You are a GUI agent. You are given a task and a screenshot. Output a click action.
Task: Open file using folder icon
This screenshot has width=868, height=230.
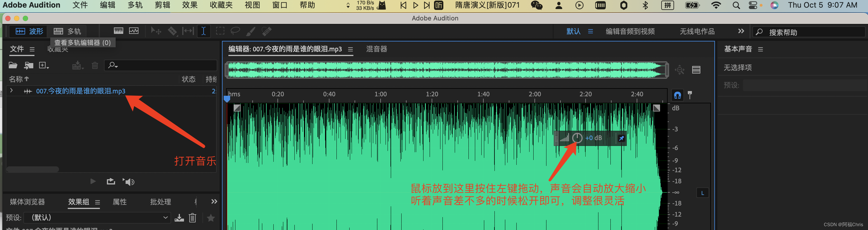(x=13, y=65)
